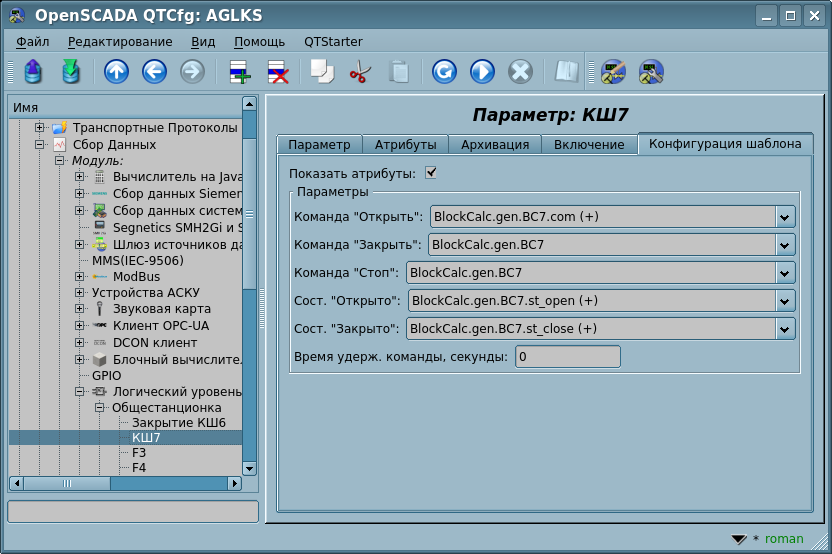832x554 pixels.
Task: Open the Команда "Открыть" dropdown
Action: coord(785,217)
